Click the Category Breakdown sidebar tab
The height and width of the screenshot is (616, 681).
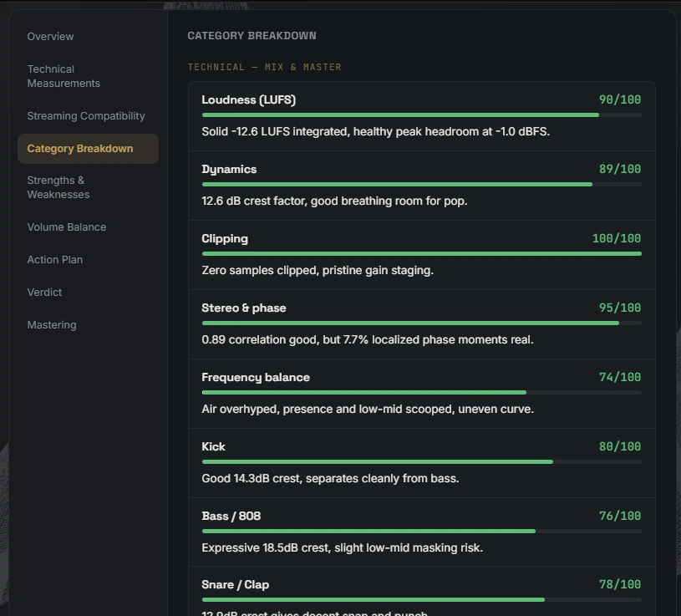(x=89, y=149)
